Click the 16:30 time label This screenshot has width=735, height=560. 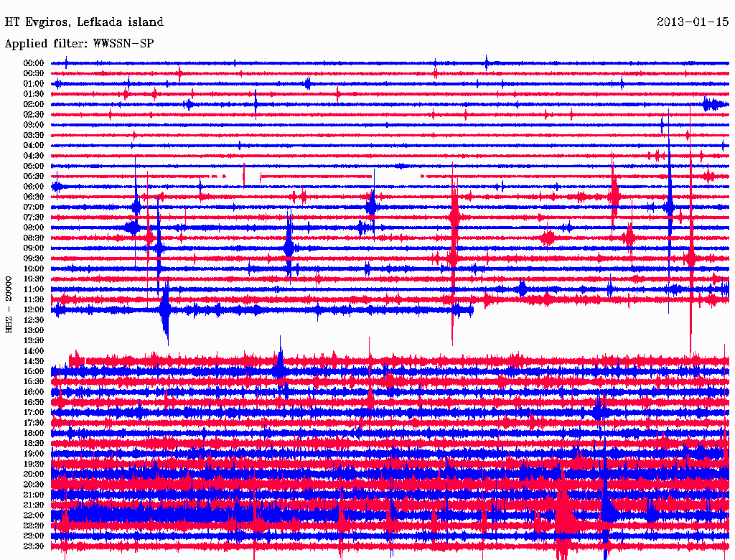[34, 403]
